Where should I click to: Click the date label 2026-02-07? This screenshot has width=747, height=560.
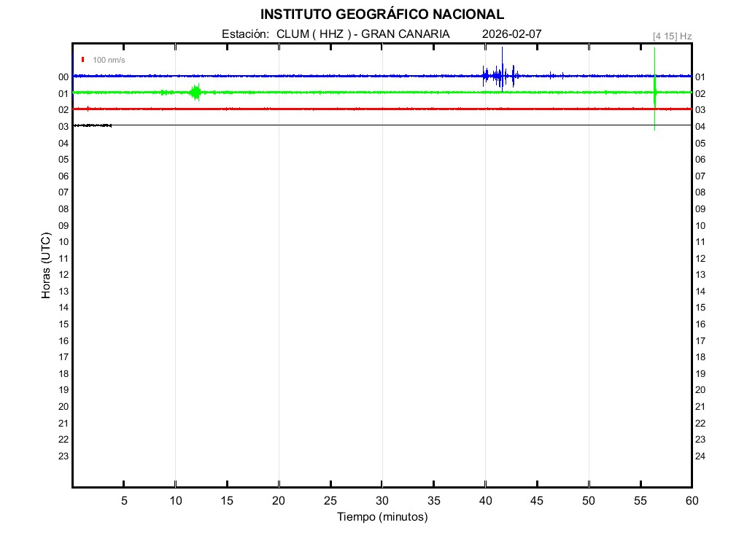[x=512, y=34]
